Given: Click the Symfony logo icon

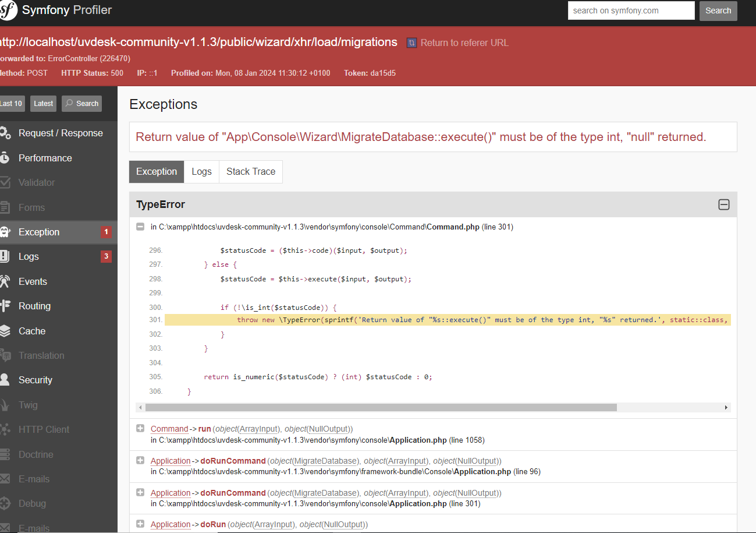Looking at the screenshot, I should pyautogui.click(x=8, y=10).
